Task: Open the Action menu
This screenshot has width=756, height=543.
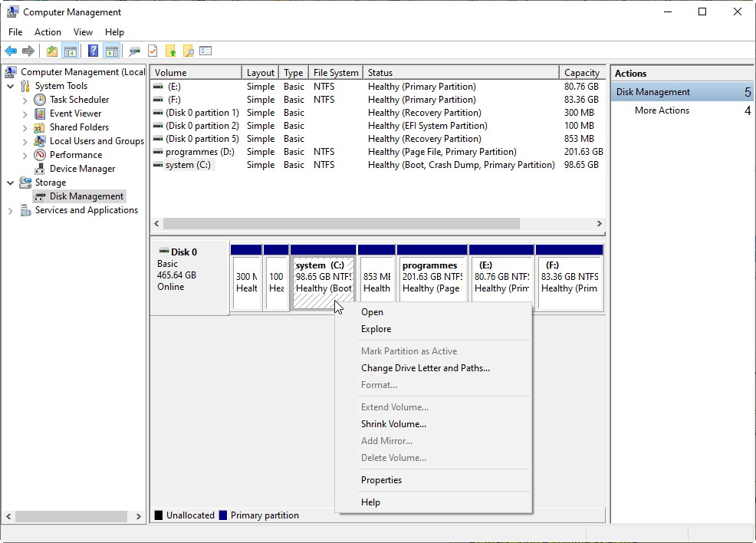Action: pyautogui.click(x=48, y=31)
